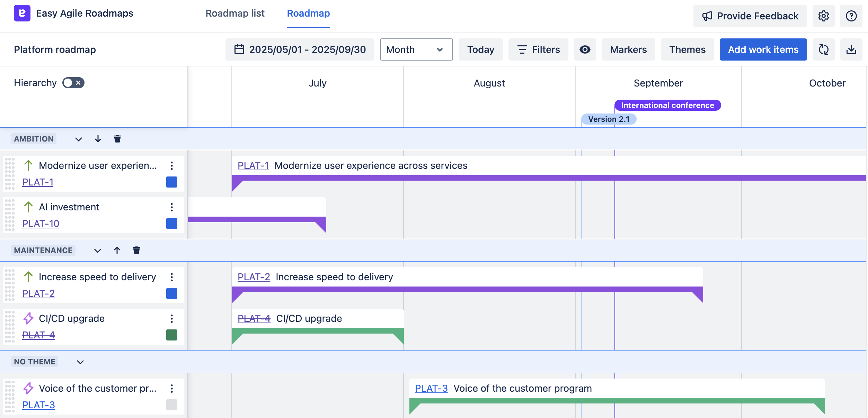Click the International conference marker
Viewport: 868px width, 418px height.
coord(667,105)
